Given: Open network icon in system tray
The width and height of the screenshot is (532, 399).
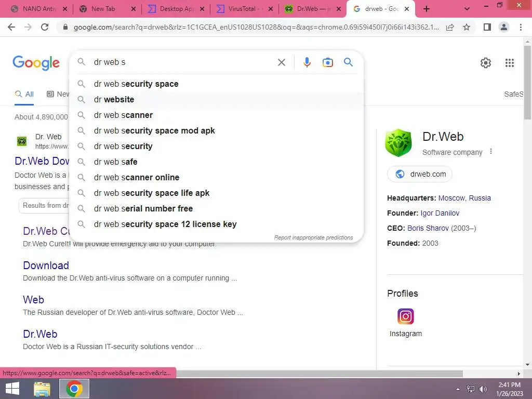Looking at the screenshot, I should [470, 389].
